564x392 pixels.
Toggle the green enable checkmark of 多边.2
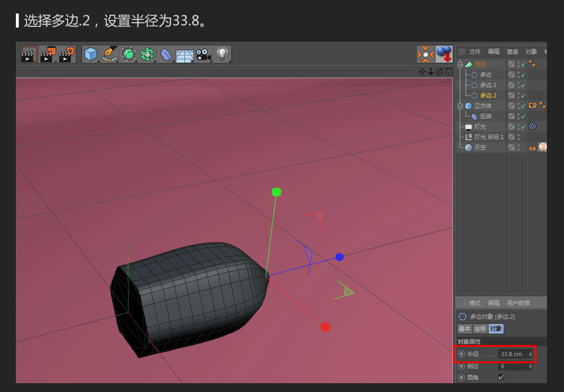click(x=523, y=95)
